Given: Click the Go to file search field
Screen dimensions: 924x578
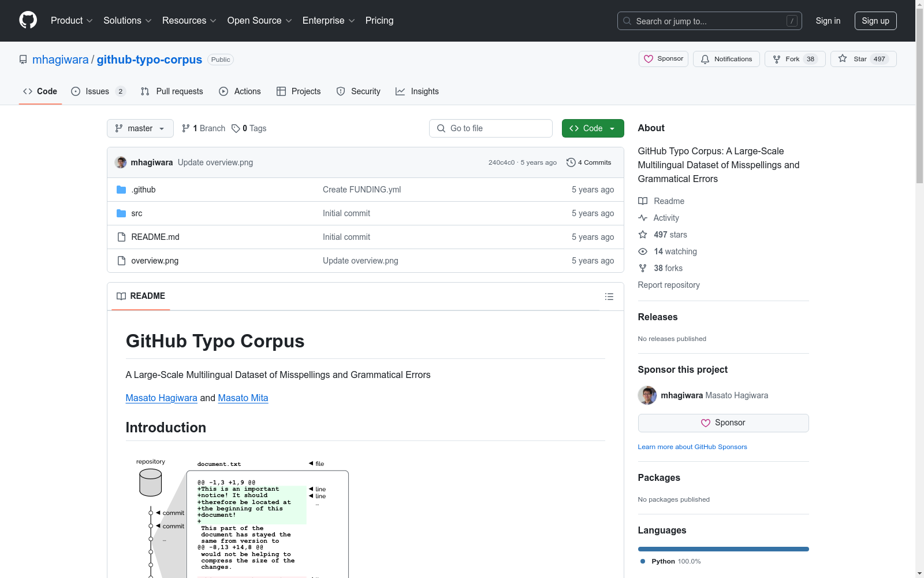Looking at the screenshot, I should [491, 128].
